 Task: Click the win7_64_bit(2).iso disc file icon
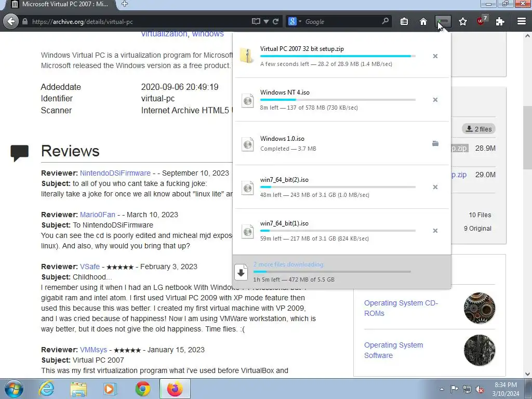click(248, 188)
